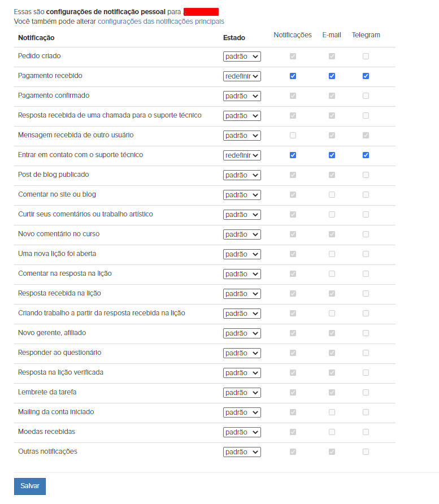
Task: Expand Estado dropdown for "Post de blog publicado"
Action: [x=242, y=175]
